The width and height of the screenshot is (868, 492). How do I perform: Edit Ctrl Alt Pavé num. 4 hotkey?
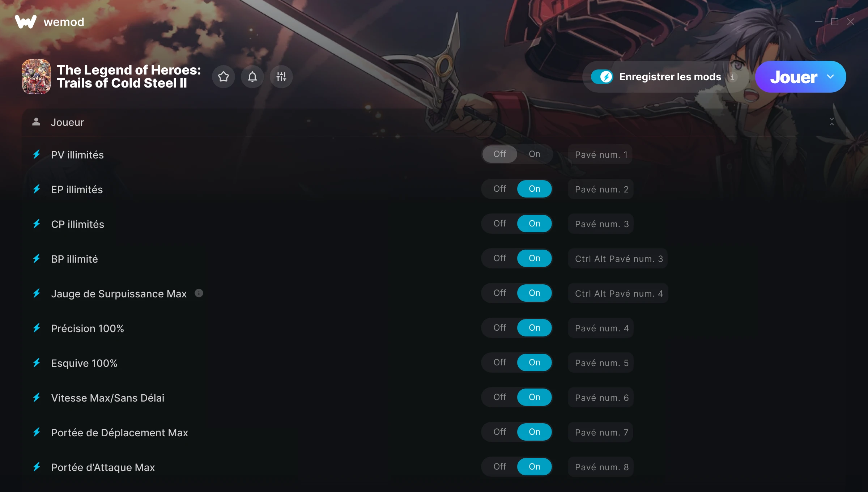tap(618, 293)
